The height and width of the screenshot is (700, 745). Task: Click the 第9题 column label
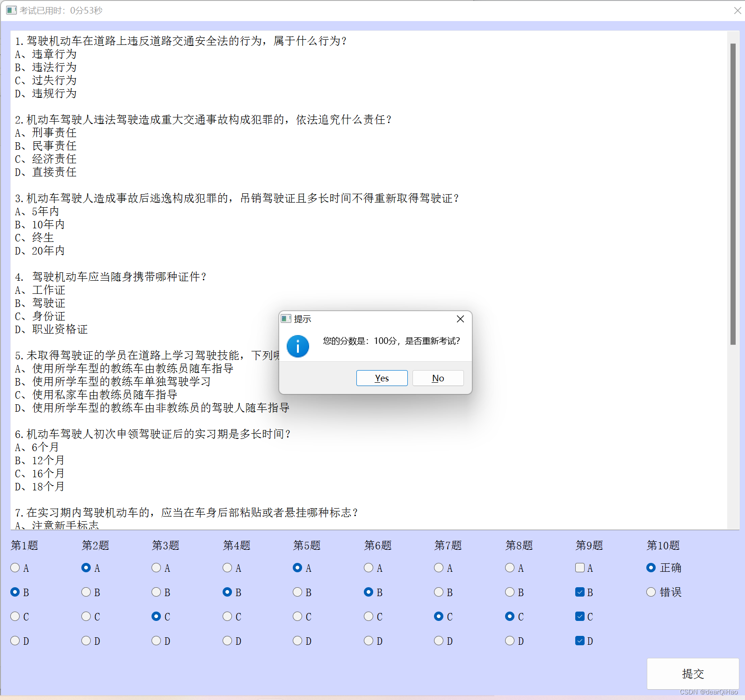click(589, 545)
